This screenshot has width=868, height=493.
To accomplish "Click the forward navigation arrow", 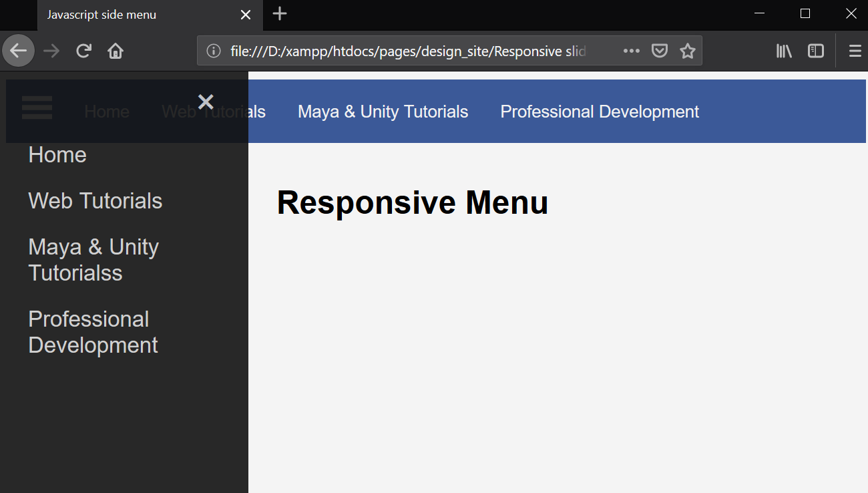I will tap(51, 50).
